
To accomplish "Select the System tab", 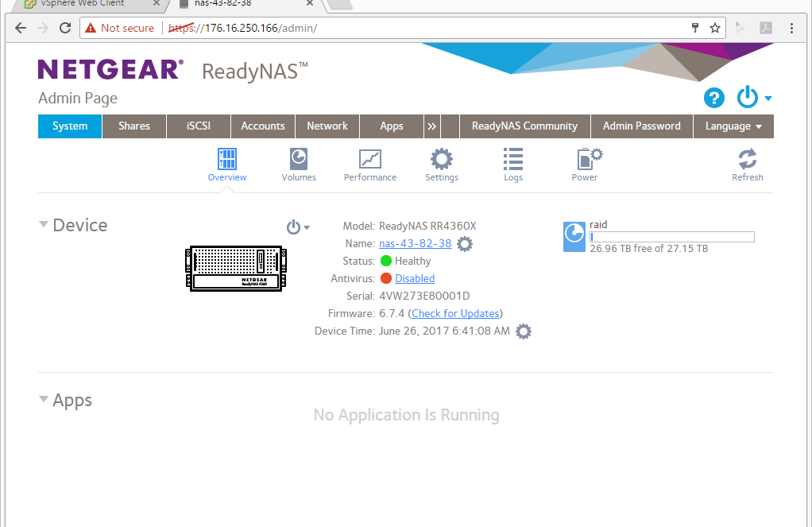I will click(70, 126).
